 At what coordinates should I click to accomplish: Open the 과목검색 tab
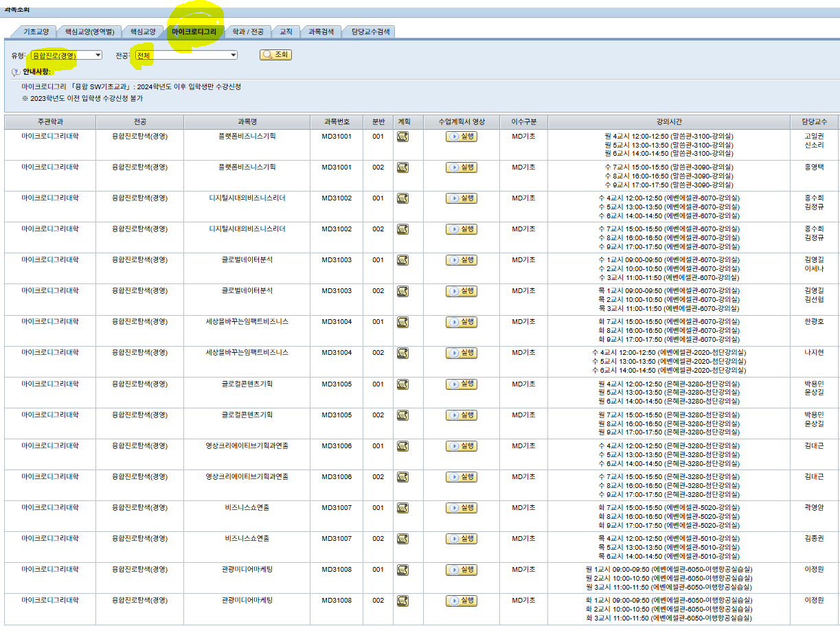pos(321,32)
